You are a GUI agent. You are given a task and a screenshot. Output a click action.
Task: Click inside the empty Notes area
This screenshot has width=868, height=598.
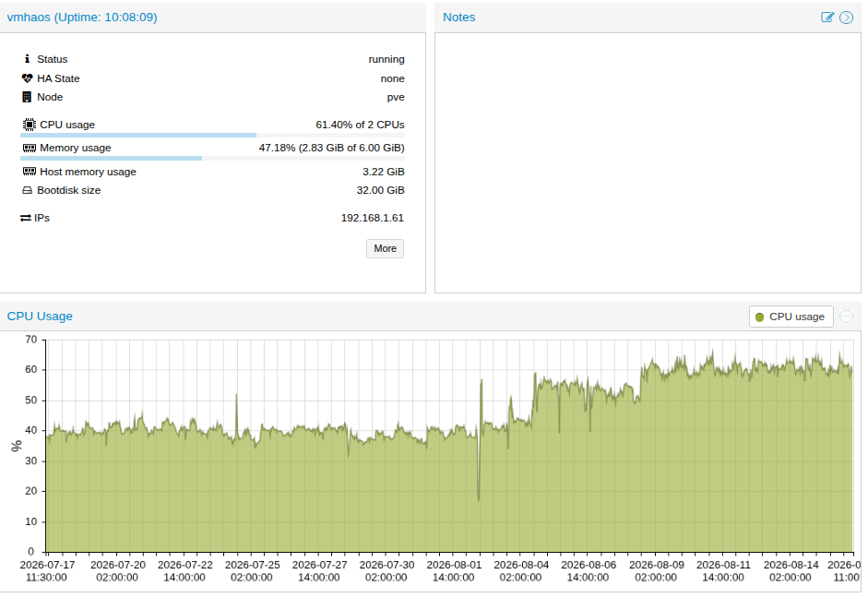coord(648,162)
